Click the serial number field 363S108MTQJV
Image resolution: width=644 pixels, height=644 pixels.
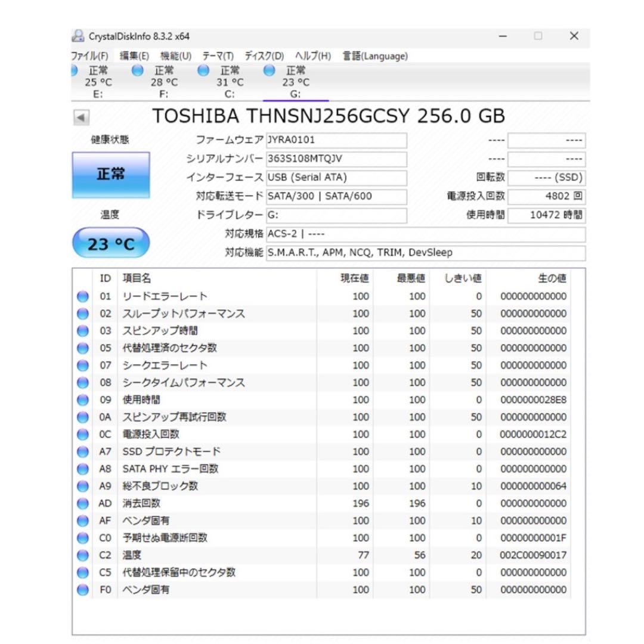click(336, 159)
